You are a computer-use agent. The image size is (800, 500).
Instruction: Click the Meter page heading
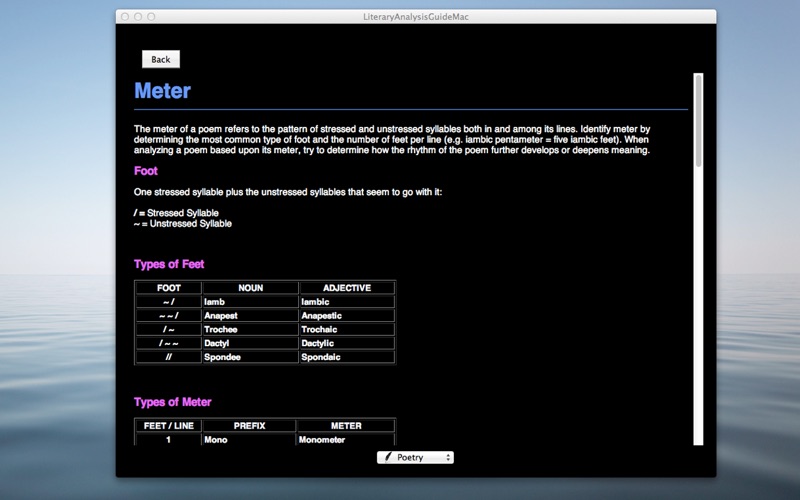[x=162, y=91]
